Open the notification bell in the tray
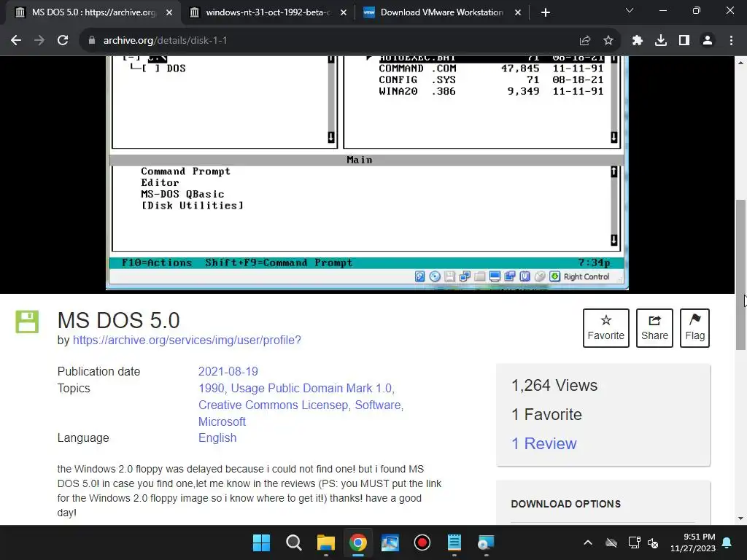747x560 pixels. pyautogui.click(x=727, y=542)
